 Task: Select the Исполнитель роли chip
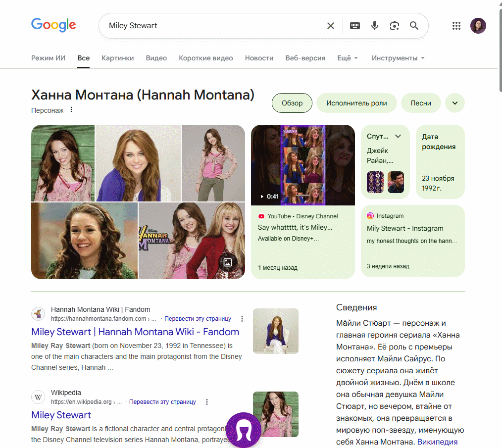(356, 103)
